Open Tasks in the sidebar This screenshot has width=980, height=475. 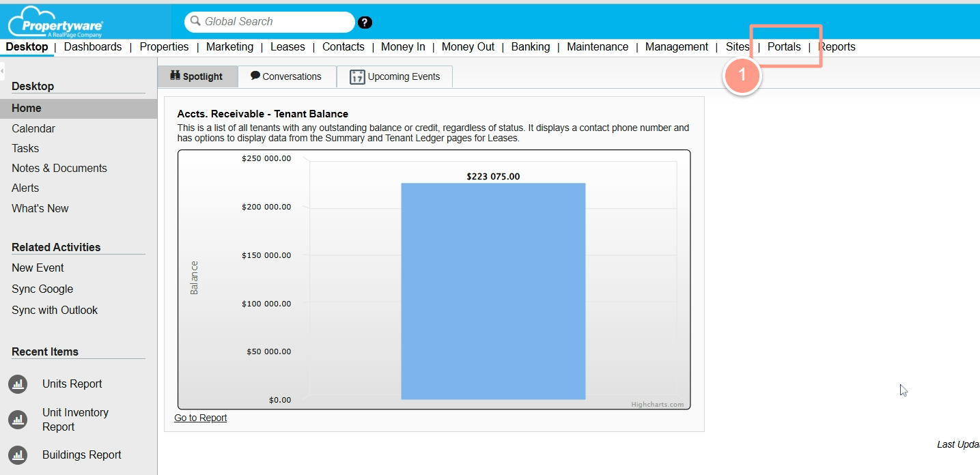(25, 148)
